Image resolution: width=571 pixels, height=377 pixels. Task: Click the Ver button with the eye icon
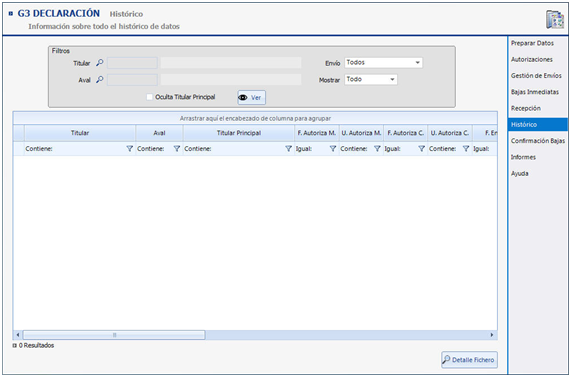click(x=251, y=98)
